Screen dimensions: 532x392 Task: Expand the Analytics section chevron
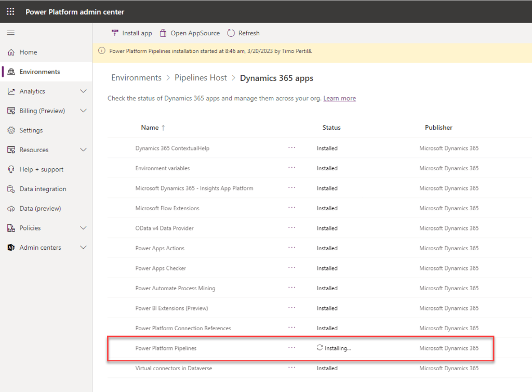[83, 91]
